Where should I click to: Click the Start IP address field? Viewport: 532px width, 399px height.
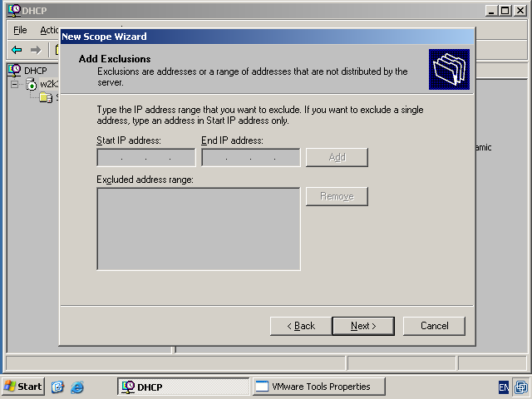tap(145, 157)
